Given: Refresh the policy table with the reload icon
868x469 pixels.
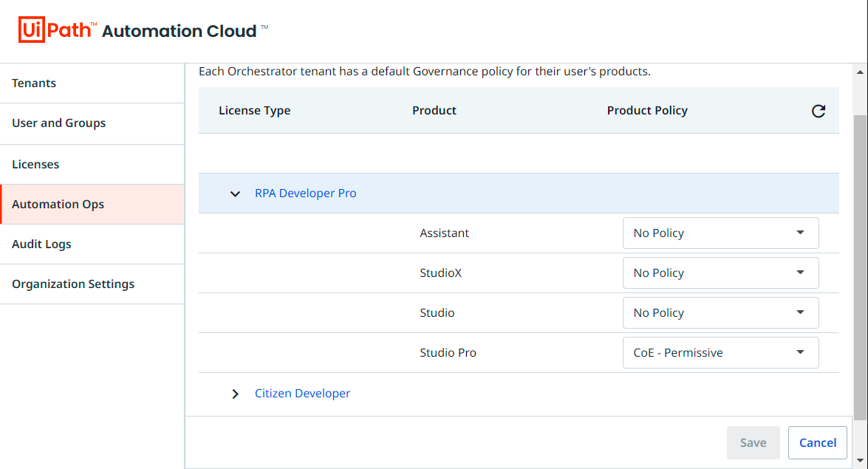Looking at the screenshot, I should [819, 111].
